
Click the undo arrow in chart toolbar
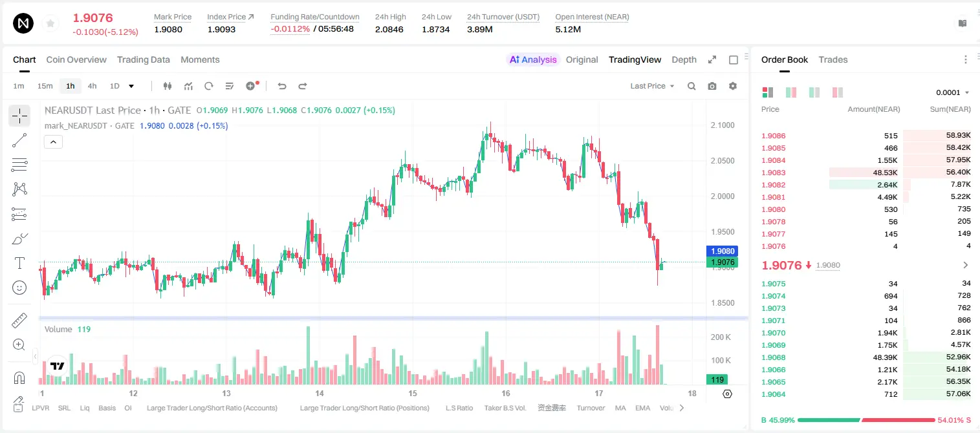coord(282,86)
